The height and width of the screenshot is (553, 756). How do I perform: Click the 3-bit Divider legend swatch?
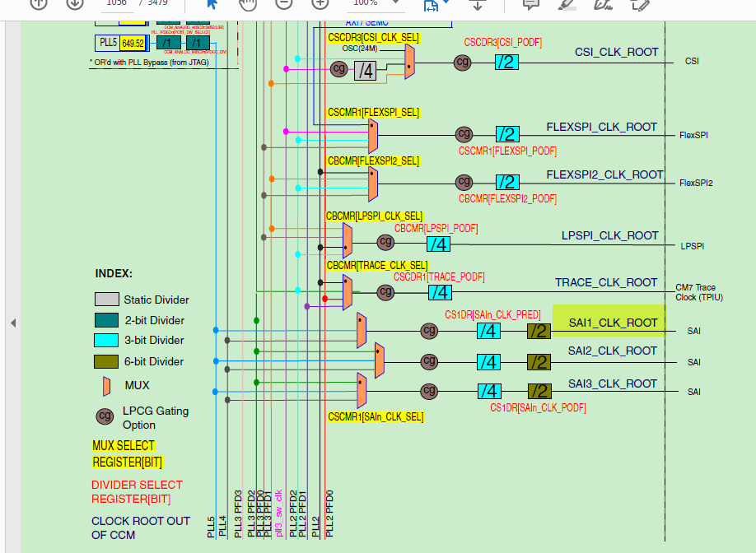coord(106,340)
